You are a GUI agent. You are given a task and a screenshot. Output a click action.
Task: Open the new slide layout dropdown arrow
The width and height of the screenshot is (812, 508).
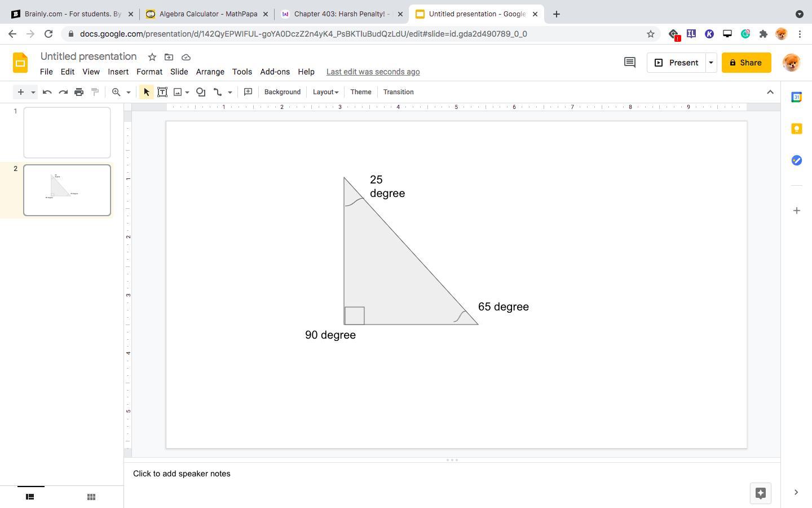(33, 92)
